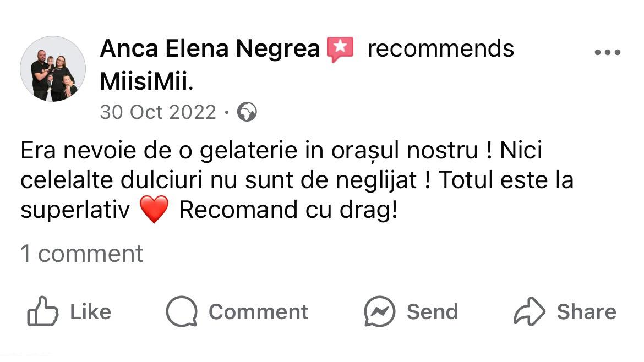The image size is (644, 362).
Task: Visit Anca Elena Negrea's profile name link
Action: 210,48
